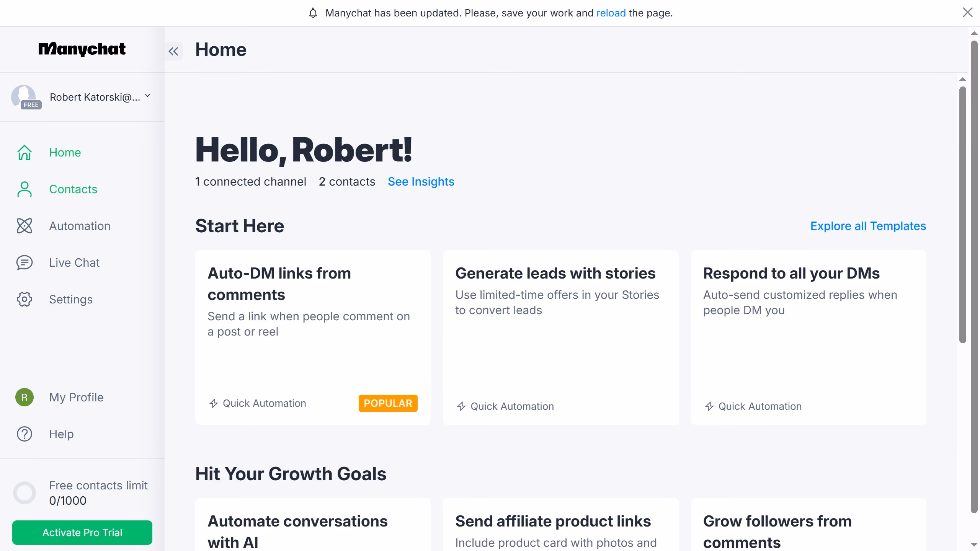Collapse the sidebar with the double-chevron icon
Viewport: 980px width, 551px height.
point(173,51)
